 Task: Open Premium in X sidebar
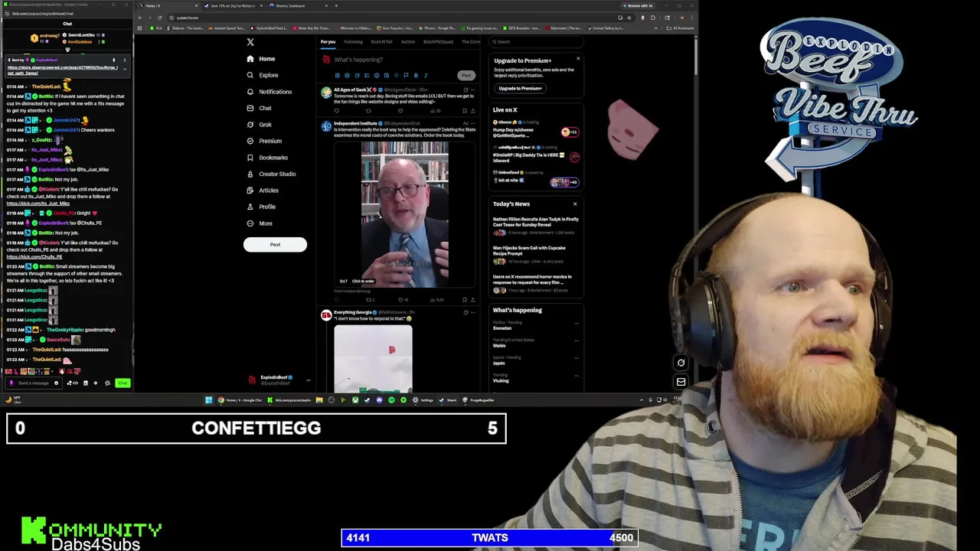pyautogui.click(x=264, y=141)
